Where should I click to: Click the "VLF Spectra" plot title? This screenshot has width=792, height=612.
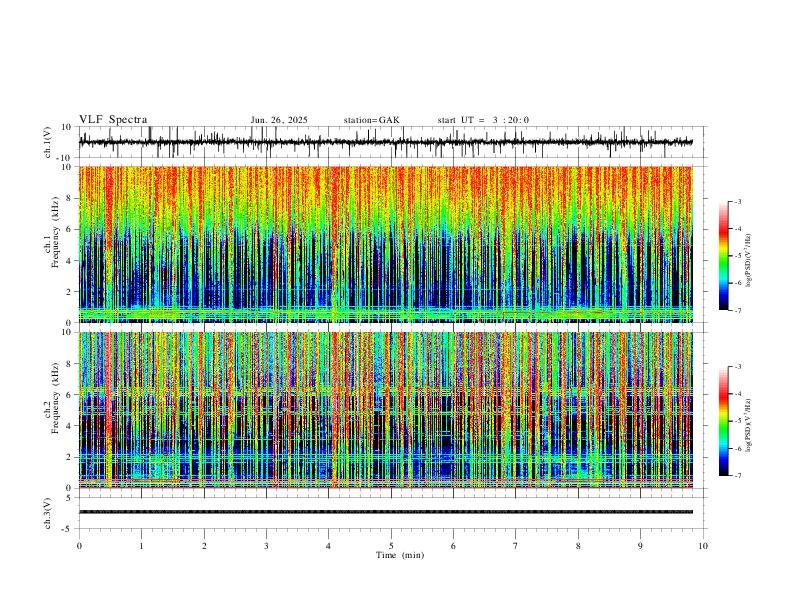113,120
